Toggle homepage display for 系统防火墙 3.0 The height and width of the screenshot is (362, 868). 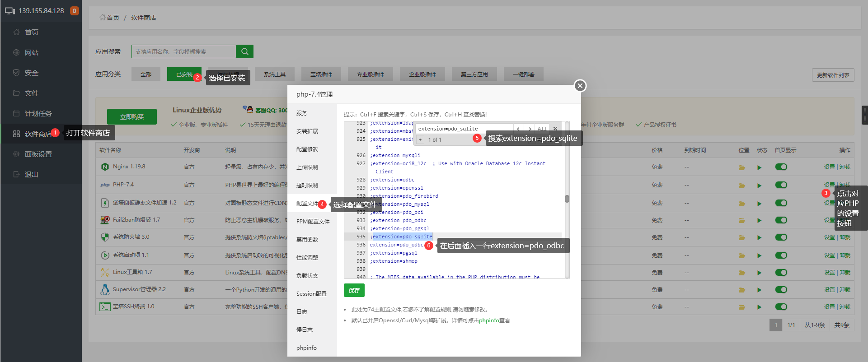coord(781,237)
